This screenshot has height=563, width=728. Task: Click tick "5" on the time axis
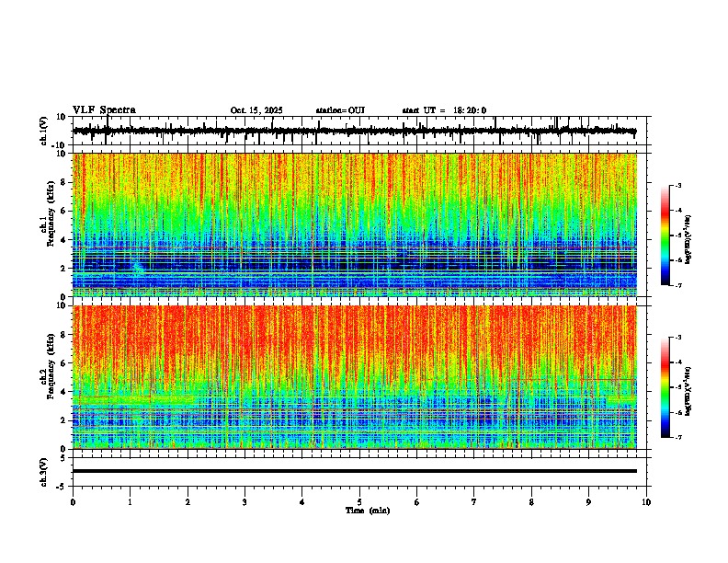coord(359,502)
